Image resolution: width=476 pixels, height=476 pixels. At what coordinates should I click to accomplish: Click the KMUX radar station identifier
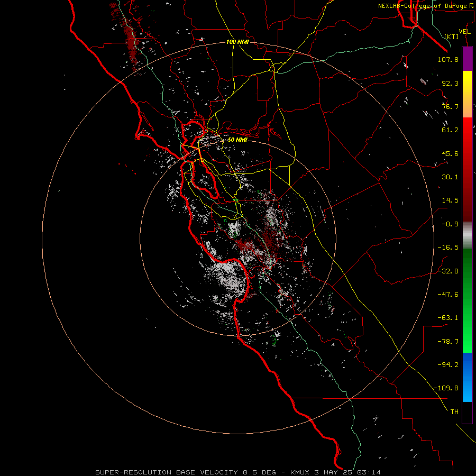tap(300, 472)
